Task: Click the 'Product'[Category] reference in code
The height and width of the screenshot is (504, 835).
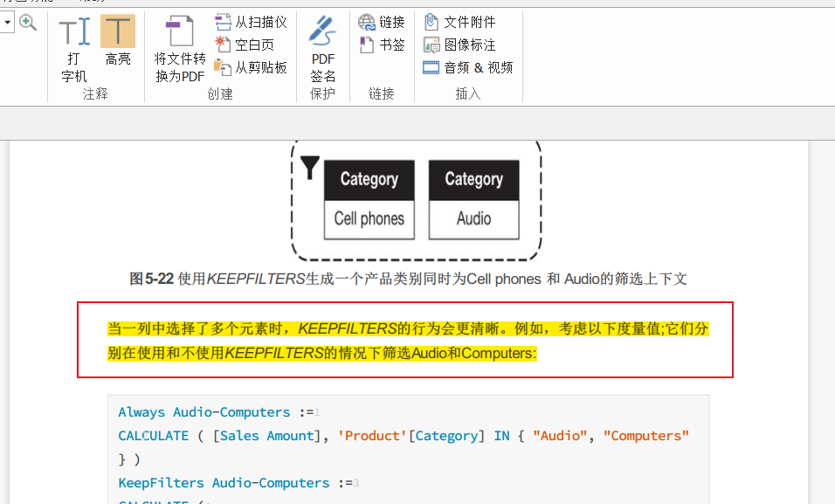Action: tap(411, 436)
